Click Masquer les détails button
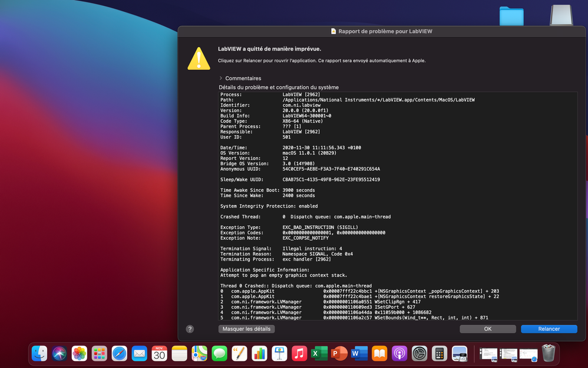The image size is (588, 368). coord(246,329)
